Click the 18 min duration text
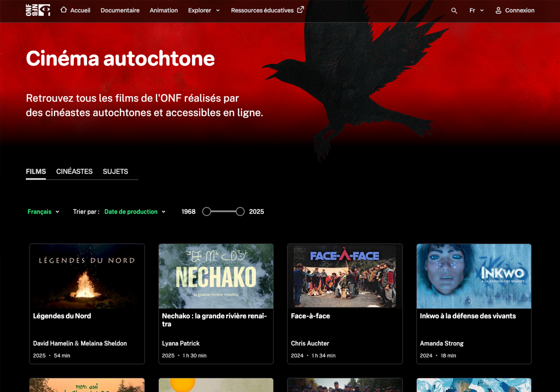560x392 pixels. point(448,356)
